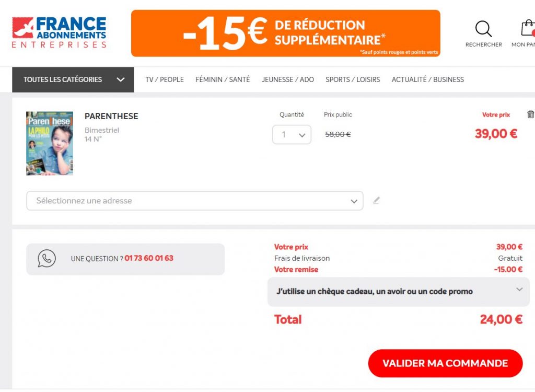Click the -15€ de réduction banner

point(285,33)
